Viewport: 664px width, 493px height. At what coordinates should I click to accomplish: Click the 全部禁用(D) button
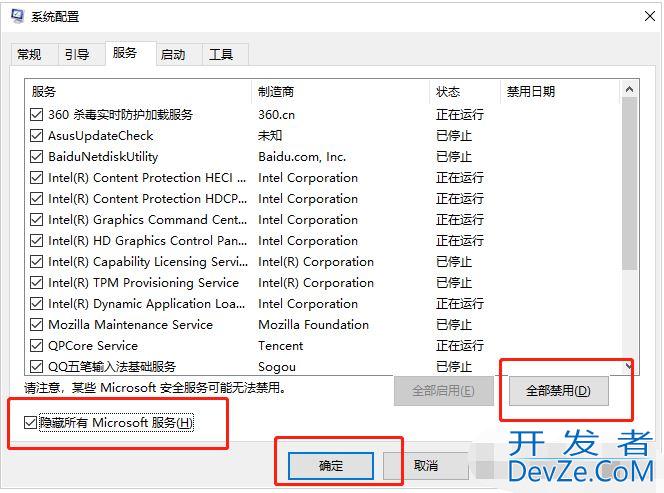pyautogui.click(x=558, y=391)
